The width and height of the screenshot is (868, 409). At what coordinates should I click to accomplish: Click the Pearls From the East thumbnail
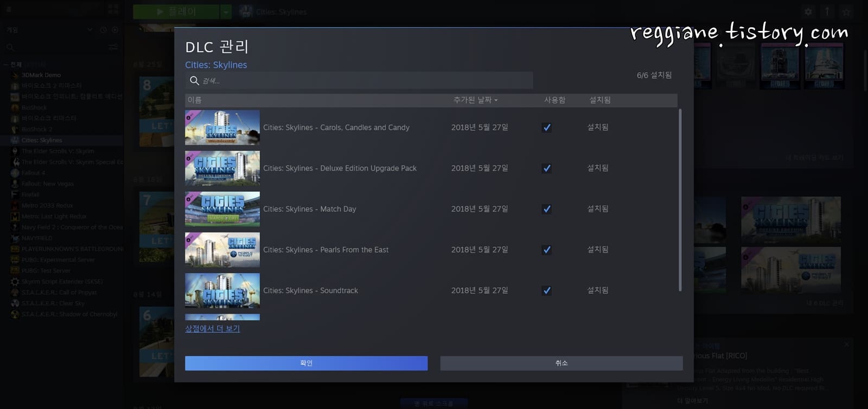tap(222, 250)
